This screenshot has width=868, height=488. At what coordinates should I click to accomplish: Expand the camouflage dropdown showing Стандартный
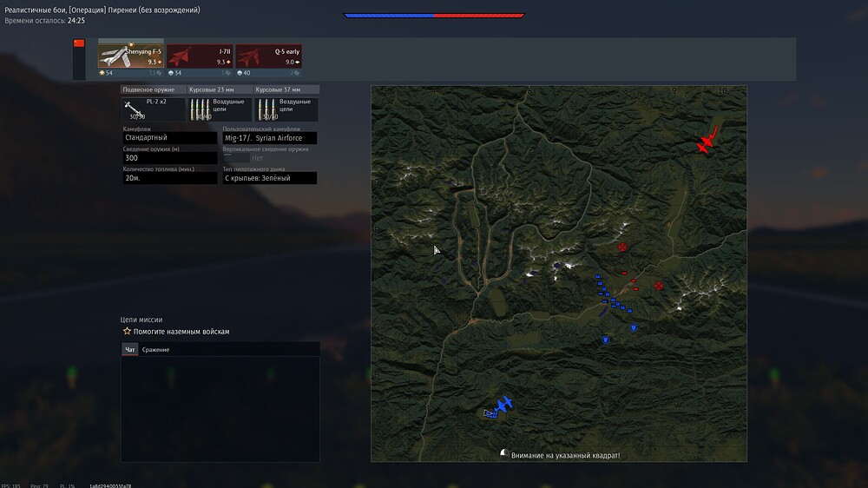169,137
